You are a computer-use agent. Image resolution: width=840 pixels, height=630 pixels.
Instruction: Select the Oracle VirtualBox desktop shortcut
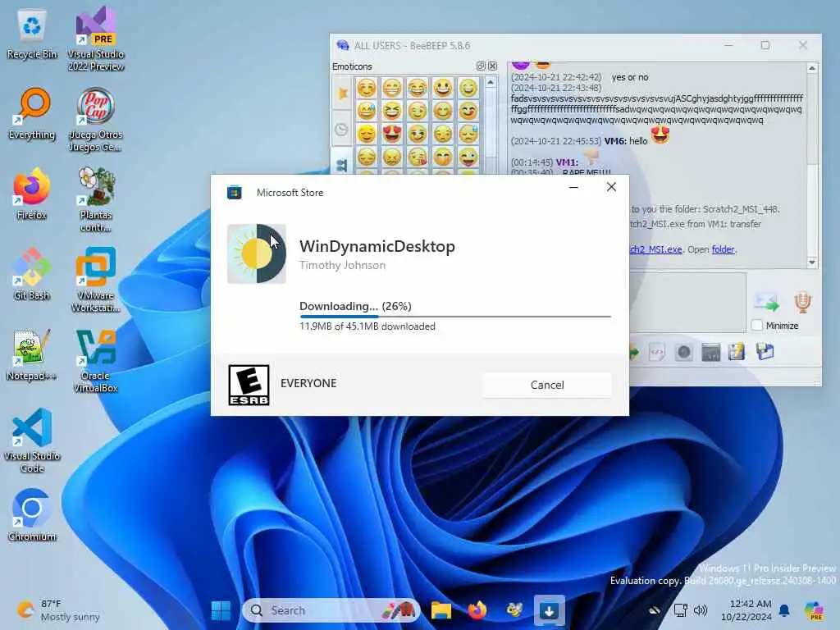coord(96,361)
